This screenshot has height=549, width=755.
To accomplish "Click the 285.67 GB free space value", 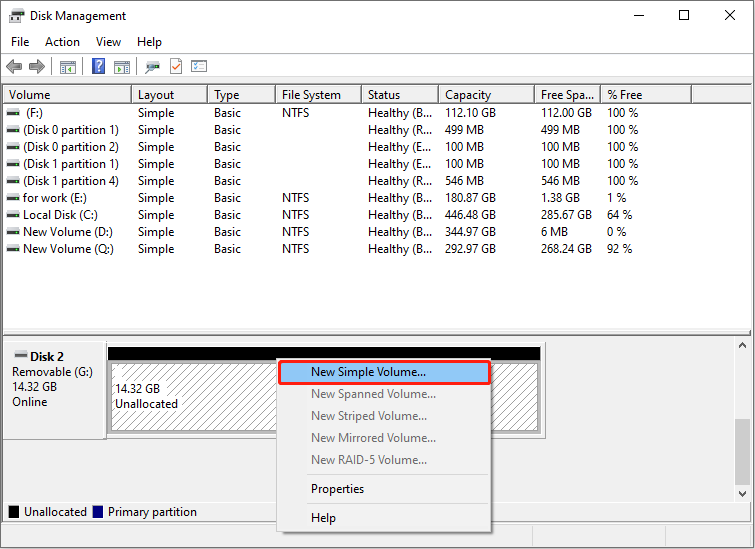I will point(566,215).
